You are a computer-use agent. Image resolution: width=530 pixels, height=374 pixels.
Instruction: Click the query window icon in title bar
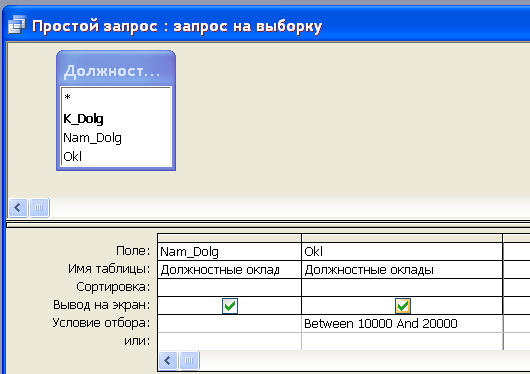17,25
